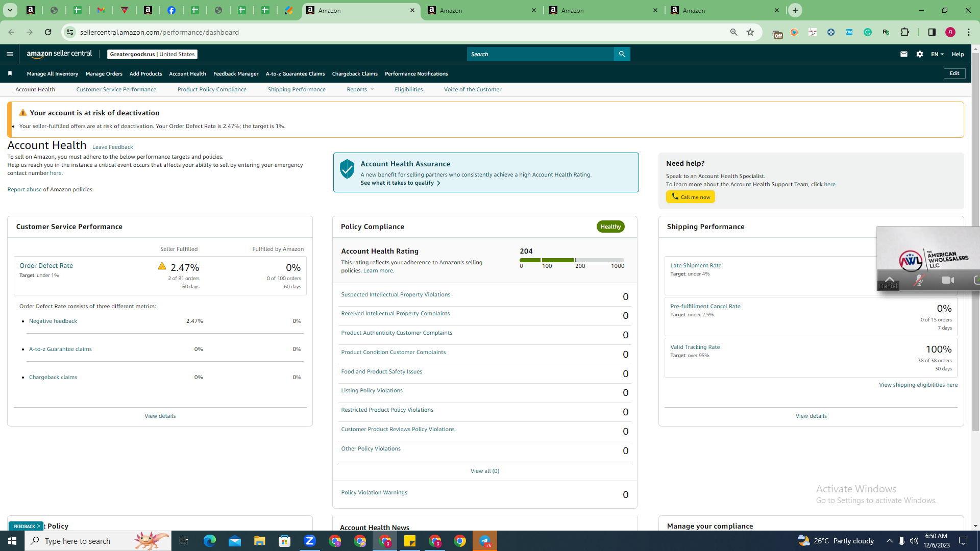Switch to the pinned Gmail tab

click(x=101, y=10)
